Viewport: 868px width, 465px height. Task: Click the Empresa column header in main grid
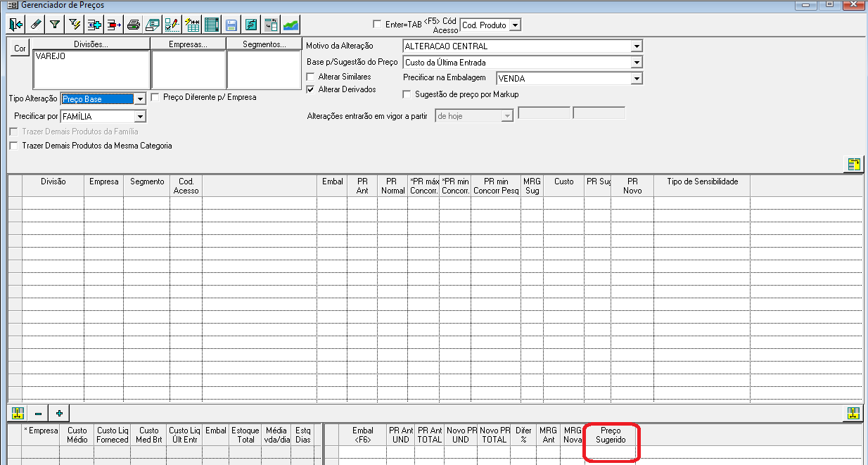pyautogui.click(x=104, y=186)
